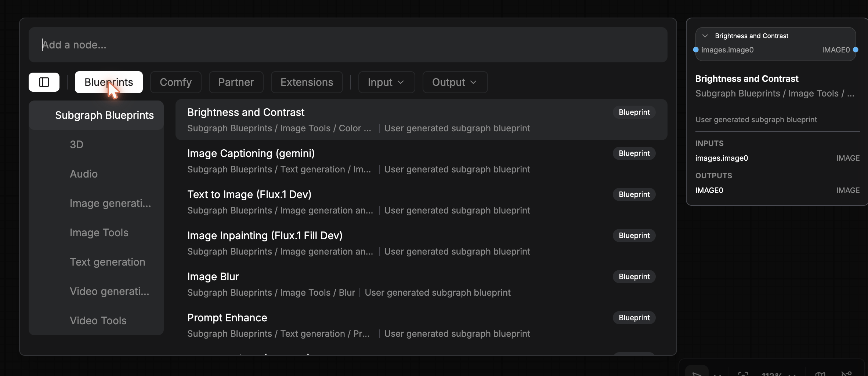
Task: Click the Brightness and Contrast title in preview node
Action: (x=752, y=36)
